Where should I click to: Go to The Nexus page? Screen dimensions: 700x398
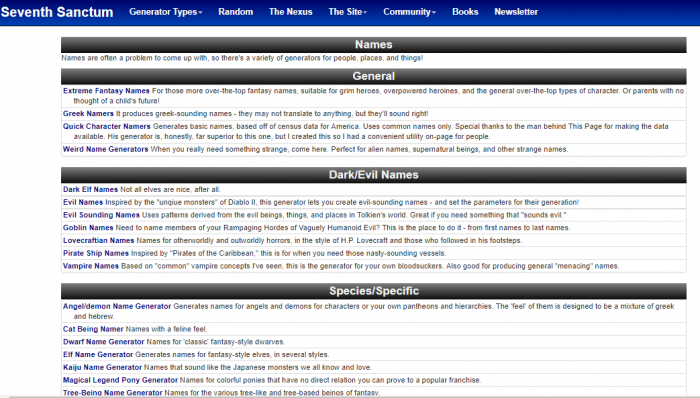click(291, 12)
